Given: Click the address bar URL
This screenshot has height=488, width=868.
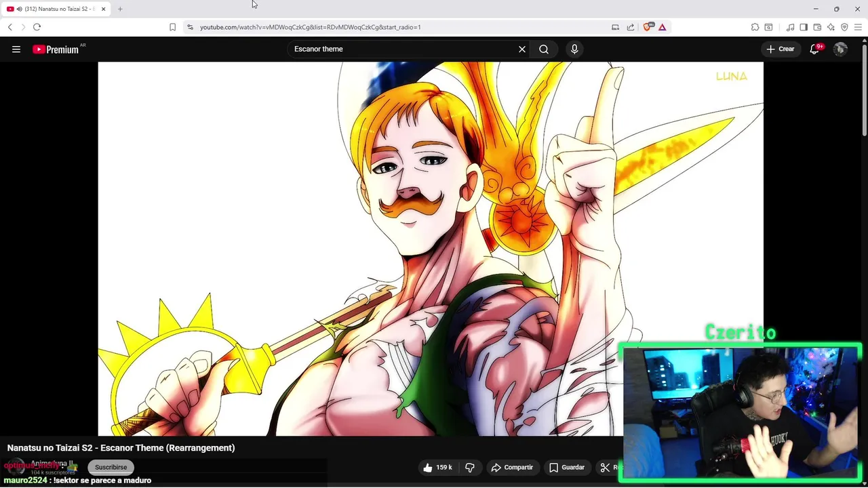Looking at the screenshot, I should (311, 27).
